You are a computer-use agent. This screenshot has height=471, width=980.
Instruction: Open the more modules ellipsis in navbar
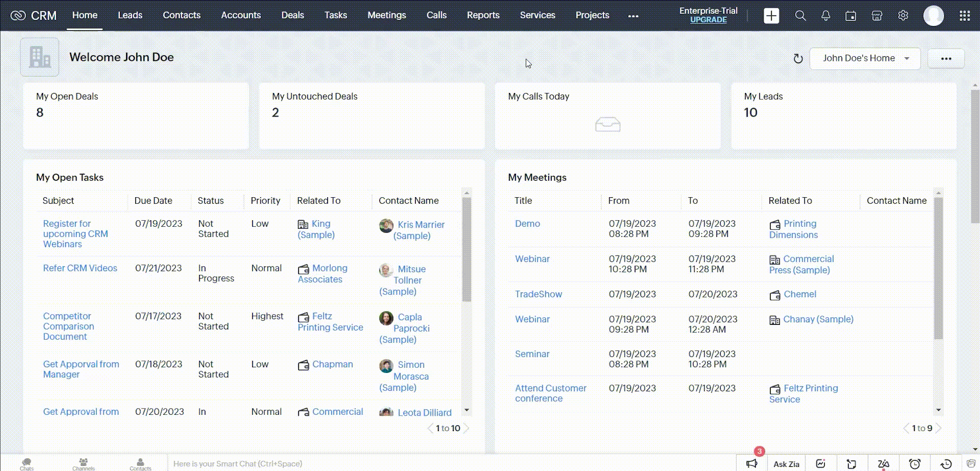(633, 16)
